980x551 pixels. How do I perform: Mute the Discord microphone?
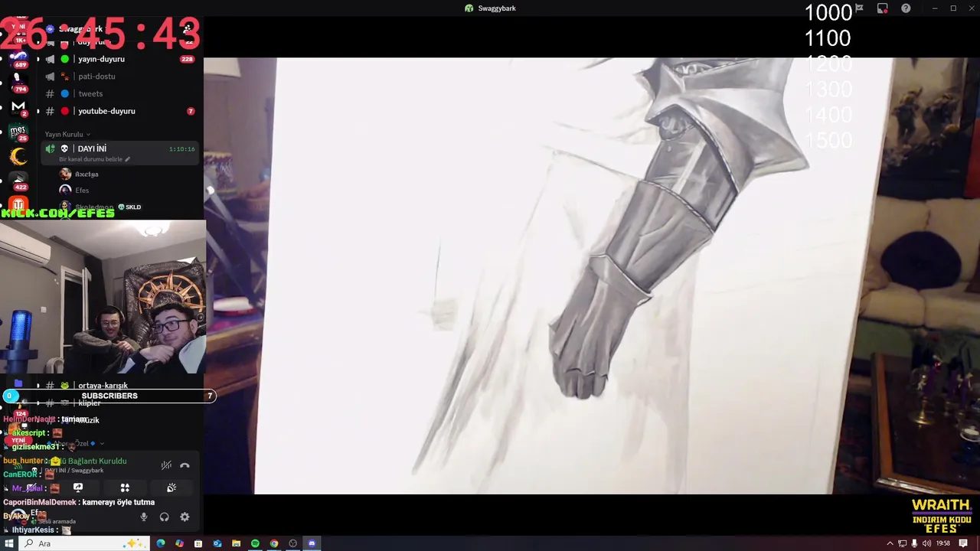point(143,517)
